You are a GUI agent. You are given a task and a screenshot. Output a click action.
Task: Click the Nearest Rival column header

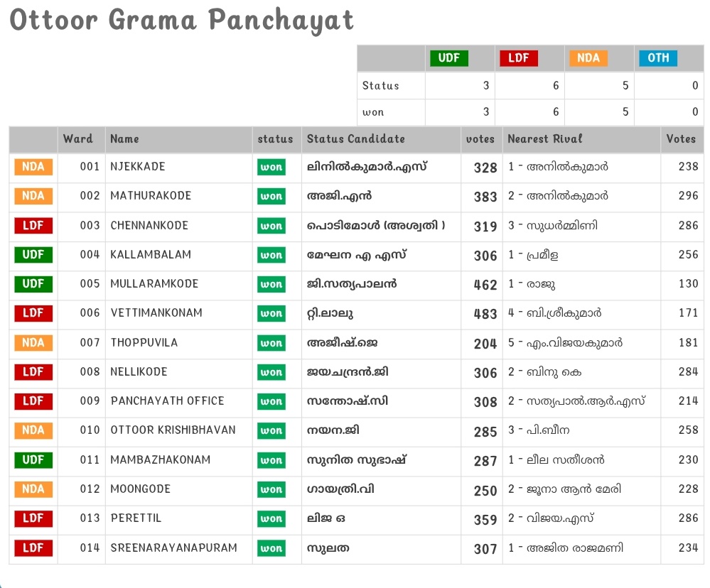point(544,139)
